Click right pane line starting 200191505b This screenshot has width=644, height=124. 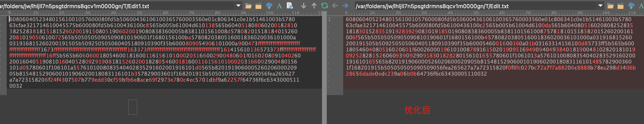[490, 43]
